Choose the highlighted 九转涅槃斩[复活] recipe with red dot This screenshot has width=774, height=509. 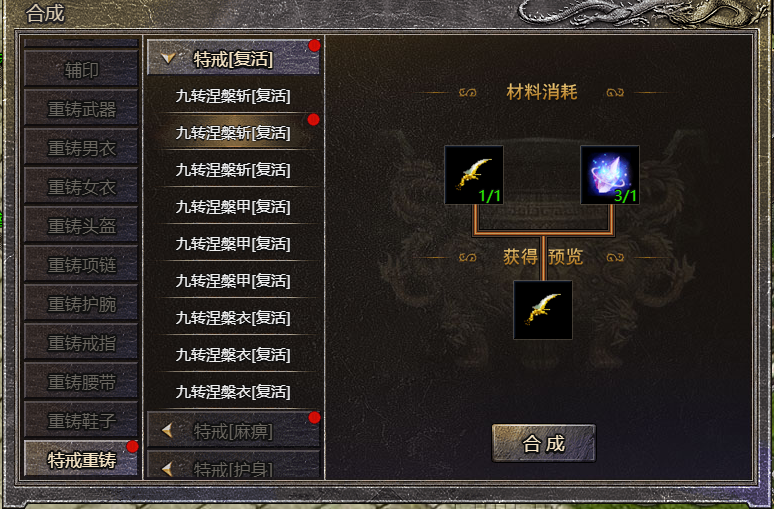233,132
